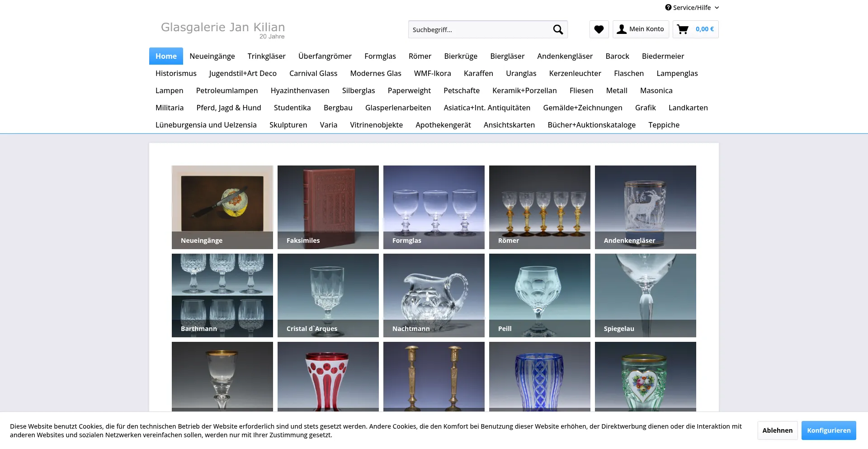Select the Landkarten menu item

point(688,108)
